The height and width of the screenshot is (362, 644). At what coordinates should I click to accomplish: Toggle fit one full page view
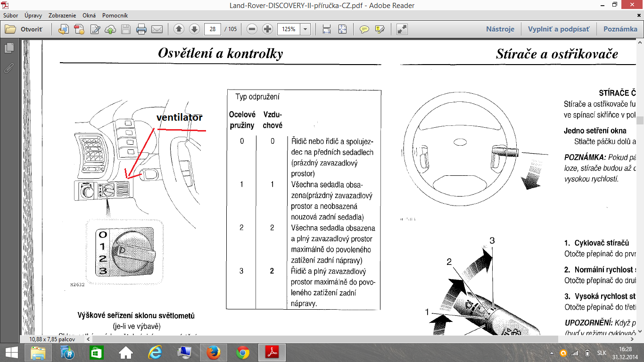(342, 29)
